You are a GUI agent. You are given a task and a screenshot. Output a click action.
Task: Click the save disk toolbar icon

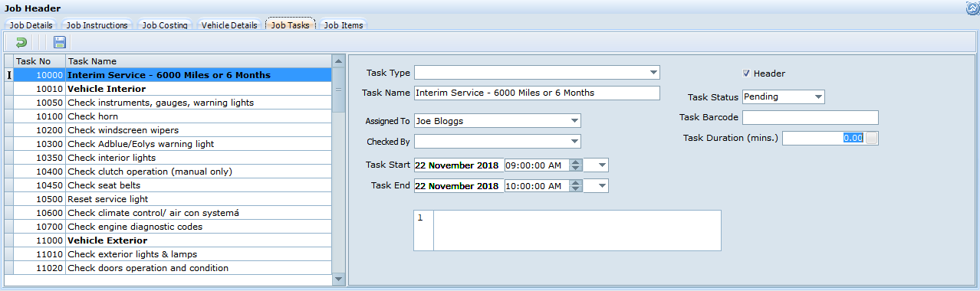pos(59,43)
